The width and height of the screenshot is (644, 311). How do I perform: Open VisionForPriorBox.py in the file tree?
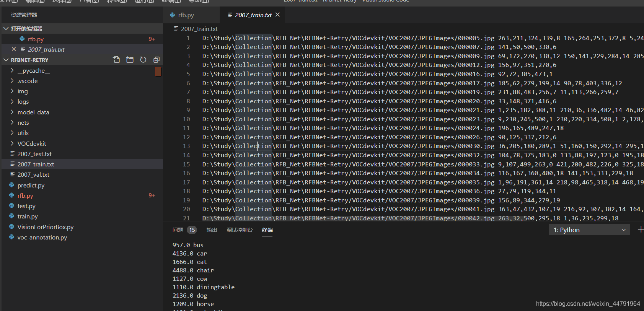[82, 227]
